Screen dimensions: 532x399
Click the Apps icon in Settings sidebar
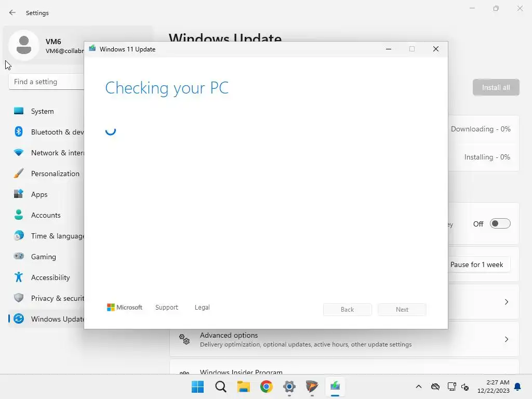pos(19,194)
